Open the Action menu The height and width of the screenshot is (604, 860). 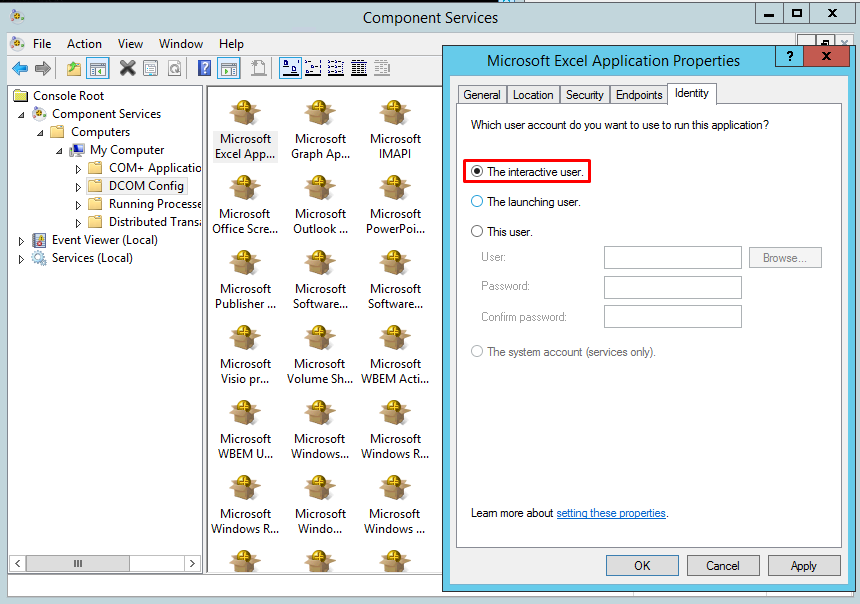click(84, 44)
